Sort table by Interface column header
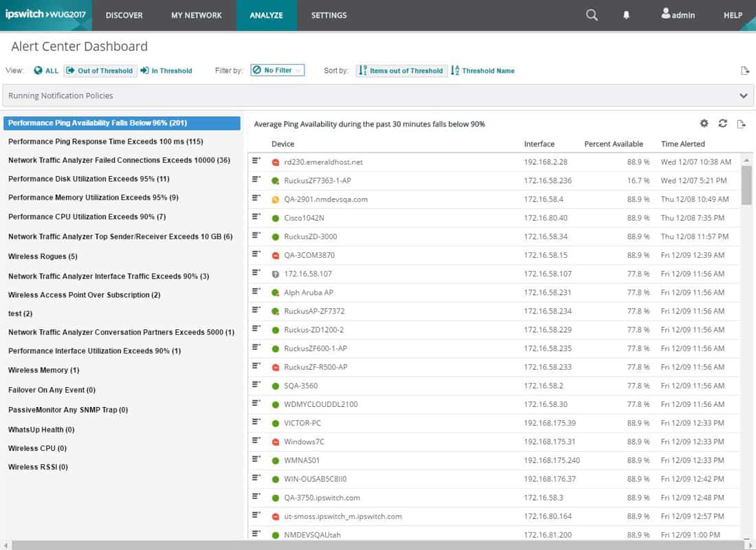Viewport: 756px width, 550px height. click(539, 144)
